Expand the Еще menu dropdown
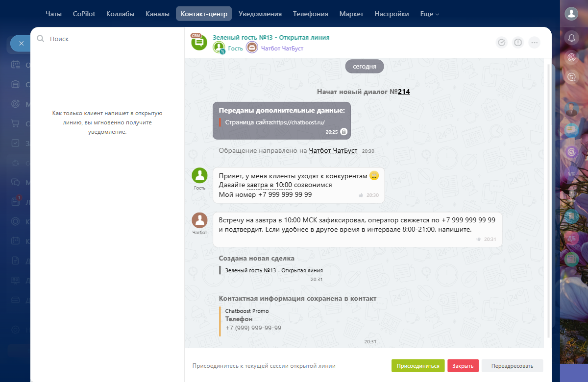 (429, 14)
